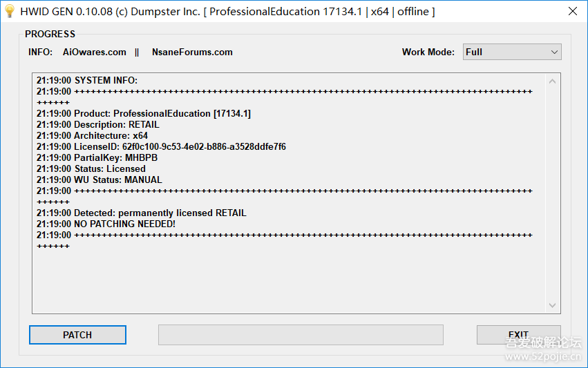Click the LicenseID line in the log

(x=161, y=146)
